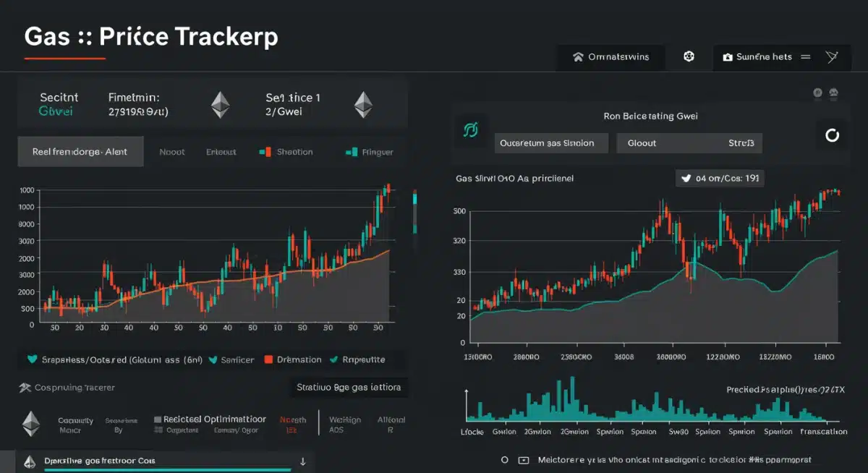Disable the Dremation series via its red swatch
This screenshot has height=473, width=868.
pyautogui.click(x=267, y=359)
